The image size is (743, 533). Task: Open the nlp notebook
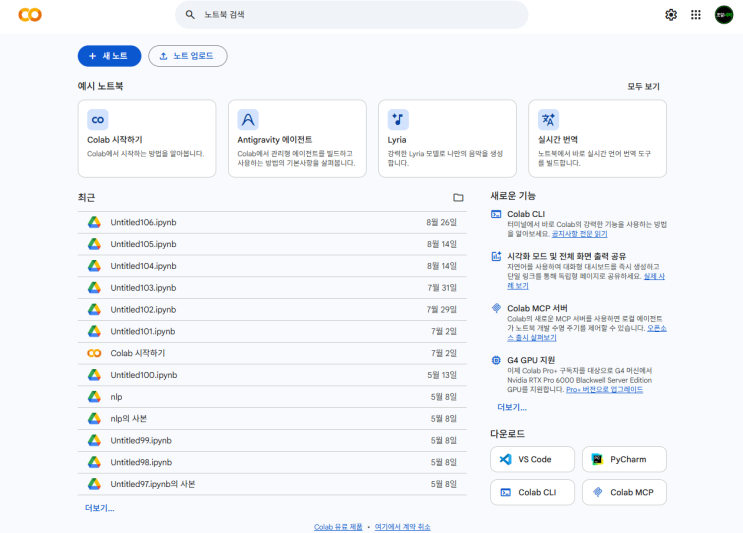(272, 397)
